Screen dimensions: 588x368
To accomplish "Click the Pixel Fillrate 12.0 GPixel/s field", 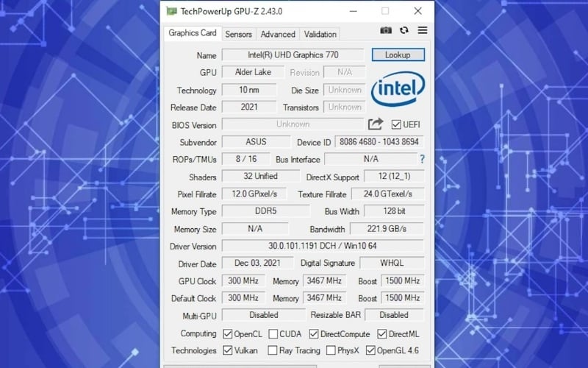I will [x=254, y=194].
